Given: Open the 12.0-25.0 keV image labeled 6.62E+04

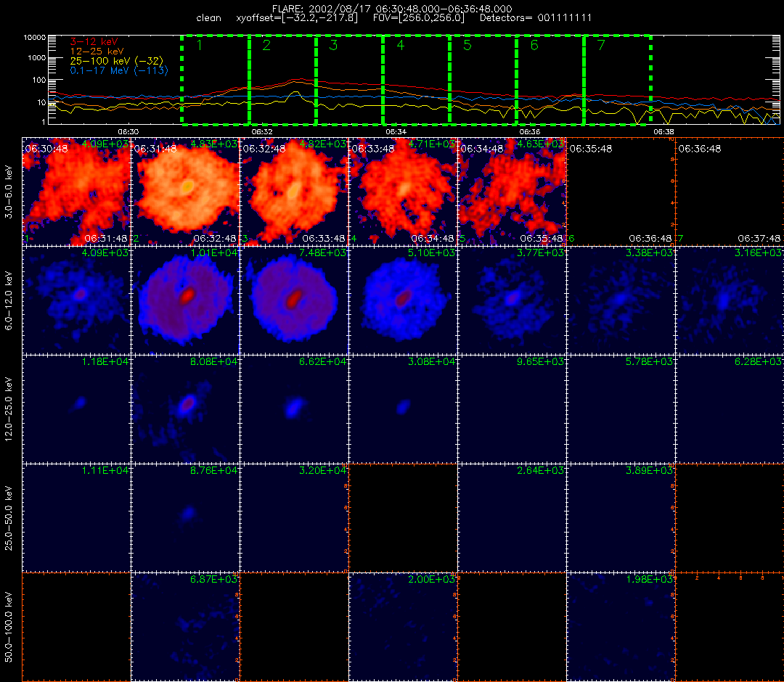Looking at the screenshot, I should (x=295, y=409).
